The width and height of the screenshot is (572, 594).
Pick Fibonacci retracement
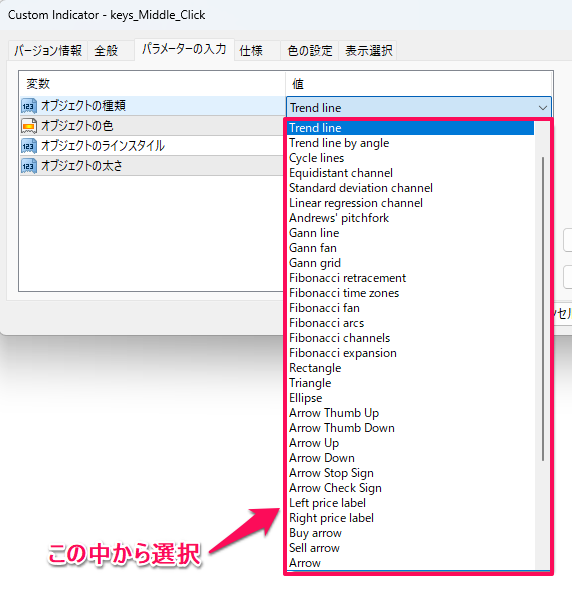410,278
